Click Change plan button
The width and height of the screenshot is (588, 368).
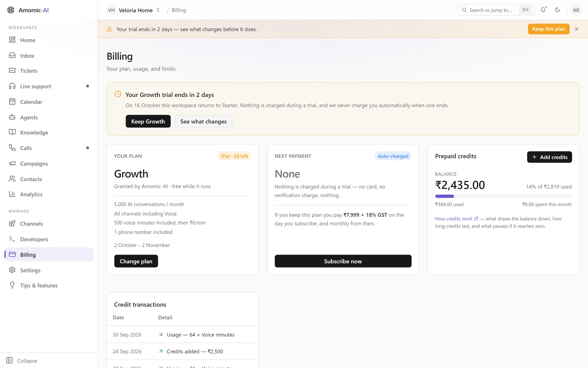(x=136, y=261)
